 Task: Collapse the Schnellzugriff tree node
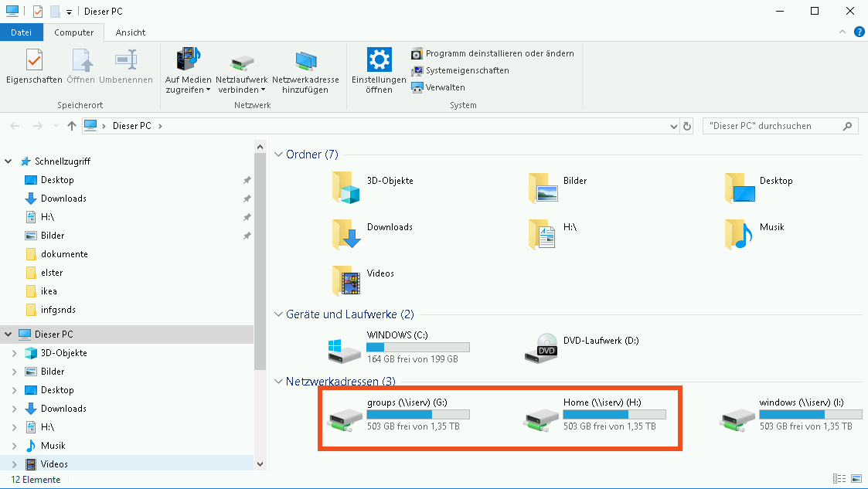pos(9,161)
